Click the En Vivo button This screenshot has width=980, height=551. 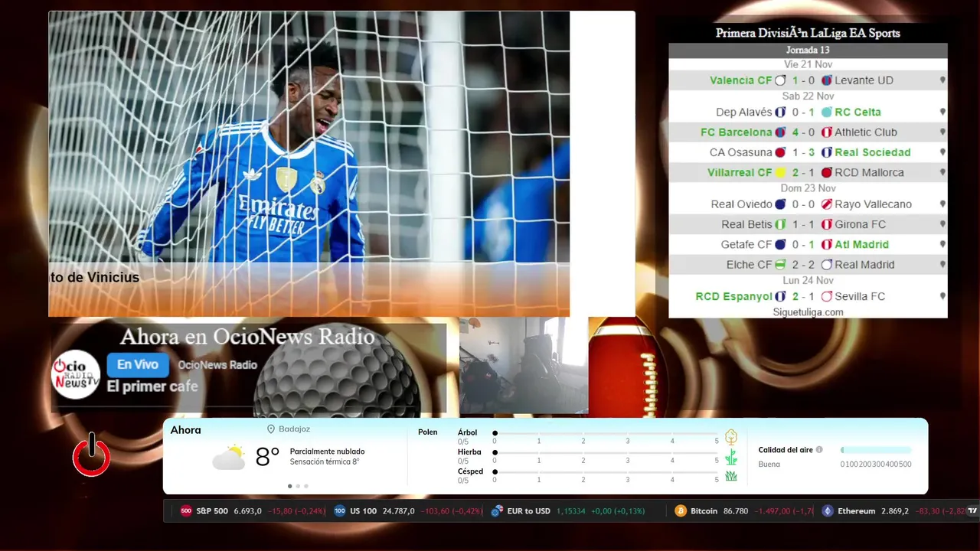pos(138,365)
